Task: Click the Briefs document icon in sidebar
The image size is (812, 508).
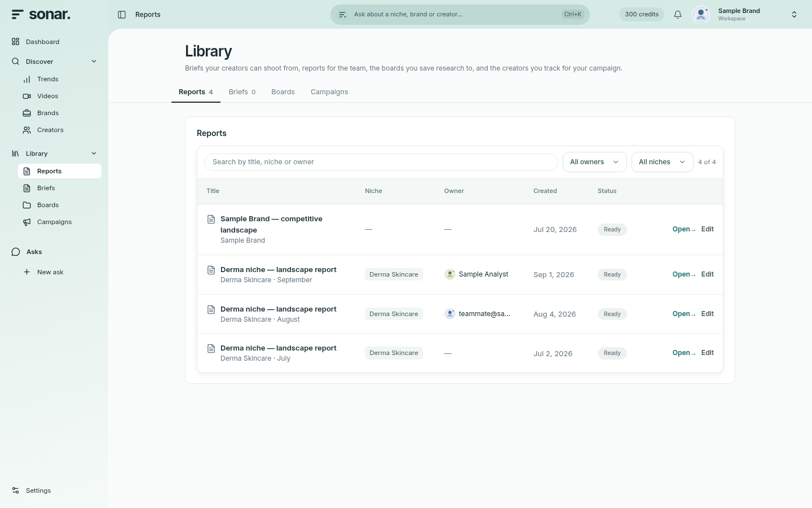Action: 27,188
